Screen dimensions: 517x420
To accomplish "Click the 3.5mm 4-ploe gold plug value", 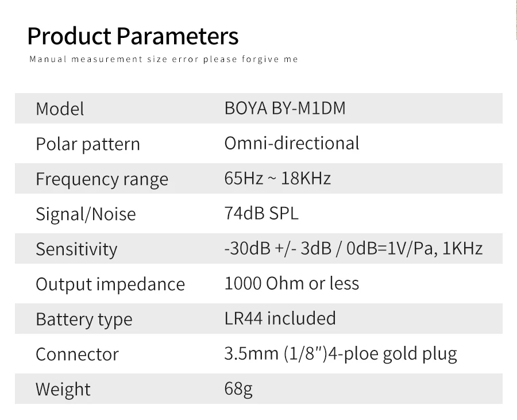I will click(341, 354).
